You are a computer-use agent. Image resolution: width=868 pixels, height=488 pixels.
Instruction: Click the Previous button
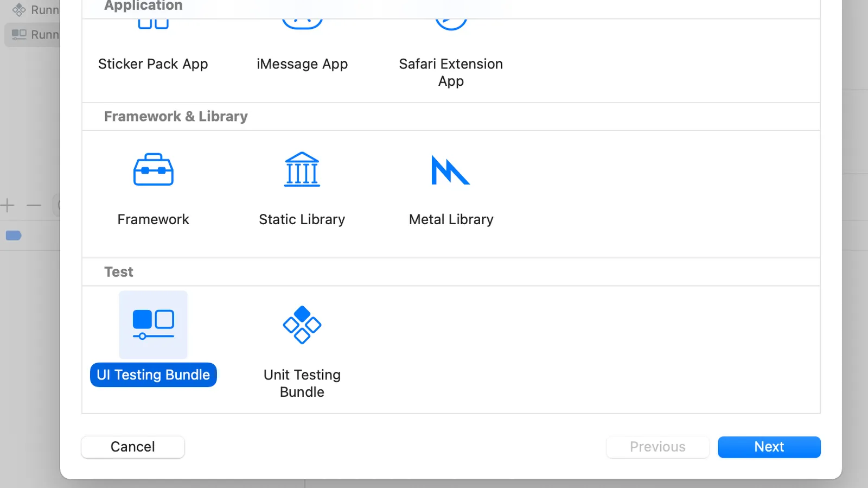pos(658,447)
